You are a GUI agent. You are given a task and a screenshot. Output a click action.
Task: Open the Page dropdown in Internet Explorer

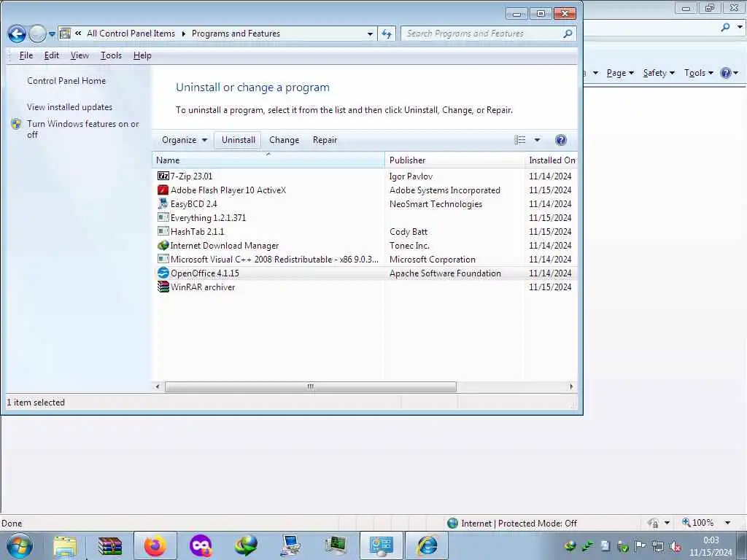[x=620, y=73]
